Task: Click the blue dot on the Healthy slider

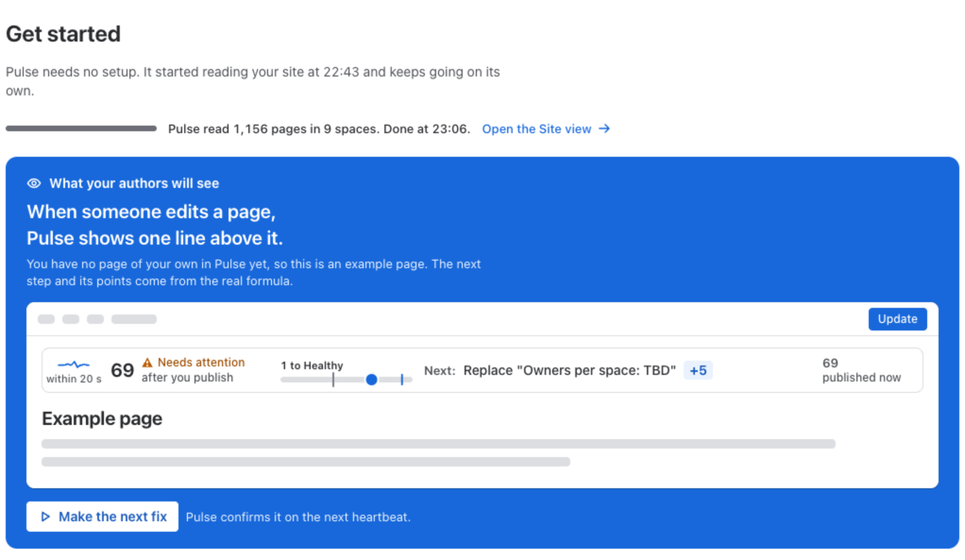Action: (372, 379)
